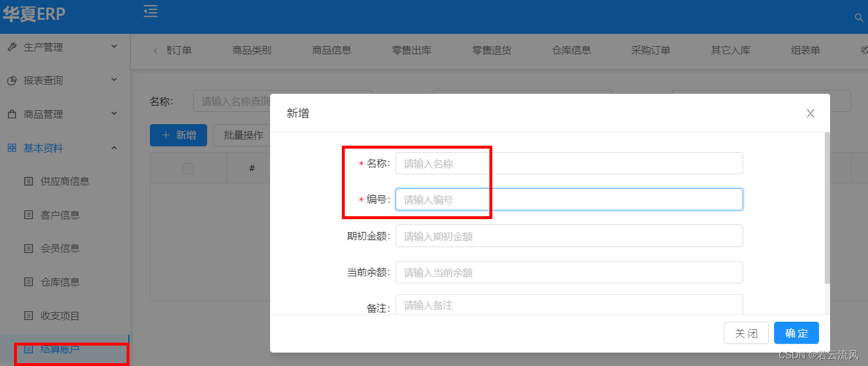The height and width of the screenshot is (366, 868).
Task: Switch to the 组装单 tab
Action: coord(806,50)
